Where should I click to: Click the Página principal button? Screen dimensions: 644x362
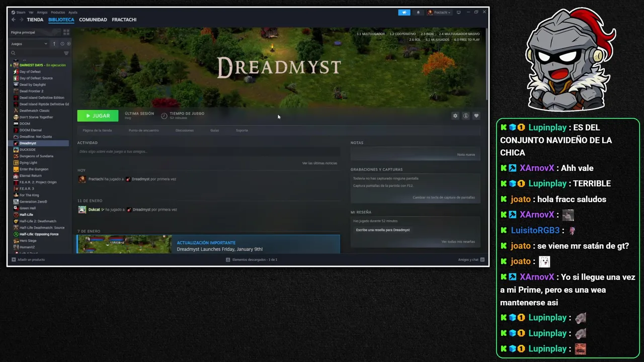(x=35, y=32)
